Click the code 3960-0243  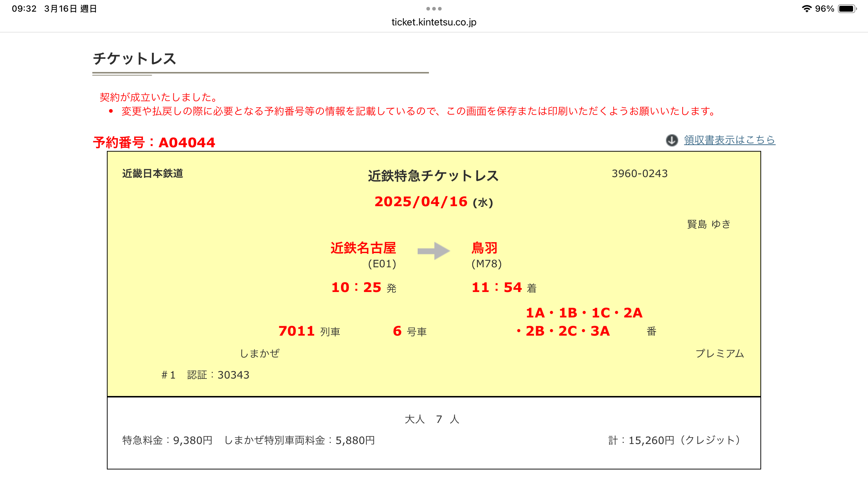coord(640,173)
